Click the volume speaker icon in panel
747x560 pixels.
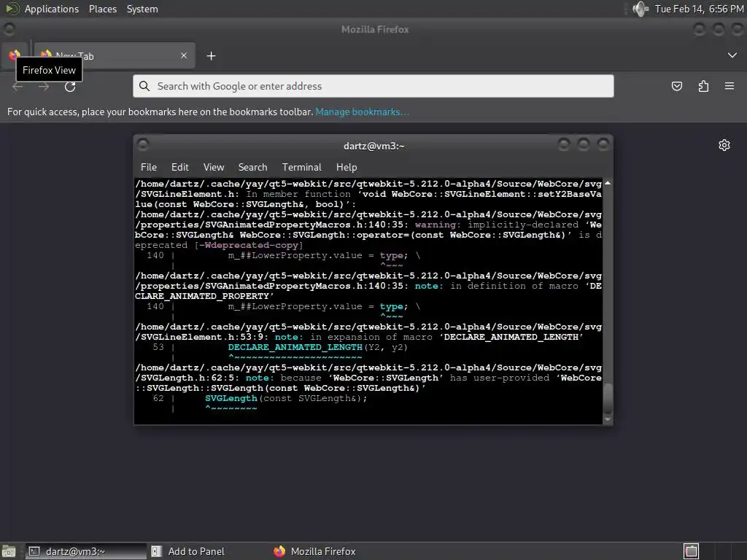point(640,9)
